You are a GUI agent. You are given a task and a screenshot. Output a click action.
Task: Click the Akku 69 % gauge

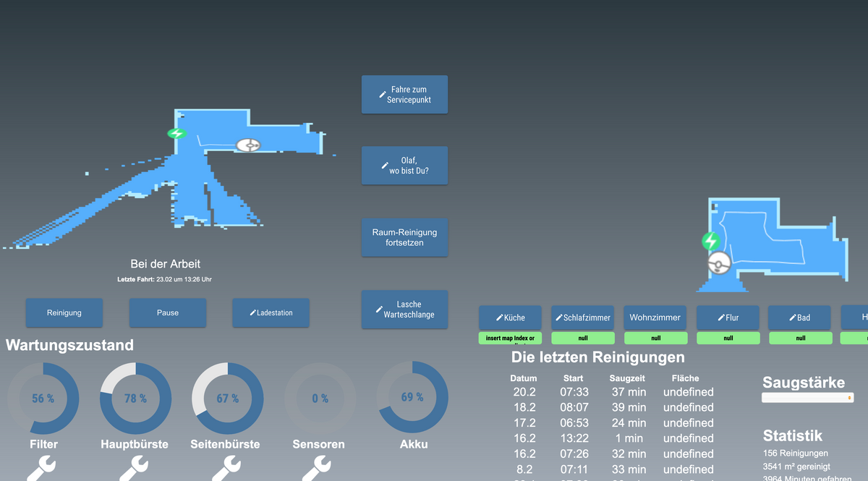coord(412,397)
